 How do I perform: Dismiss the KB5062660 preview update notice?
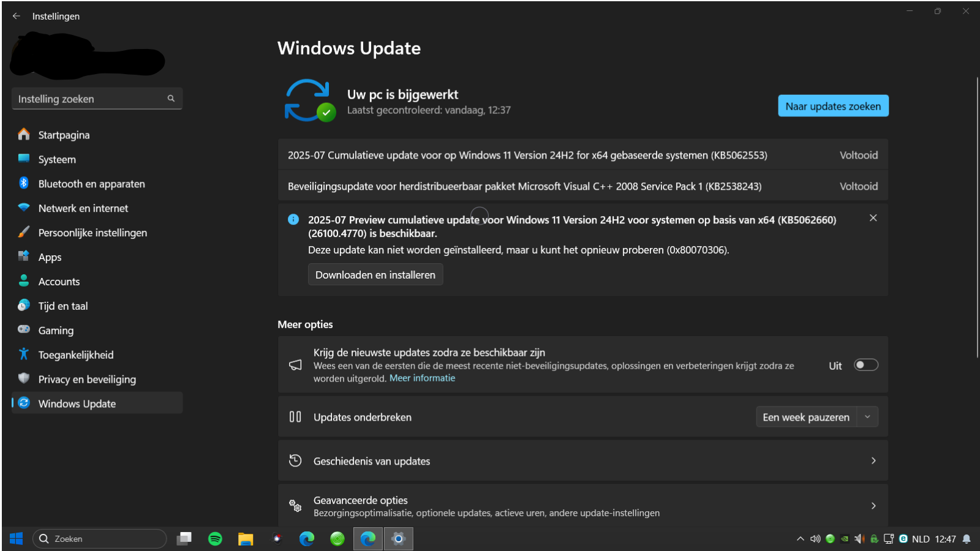click(x=873, y=218)
